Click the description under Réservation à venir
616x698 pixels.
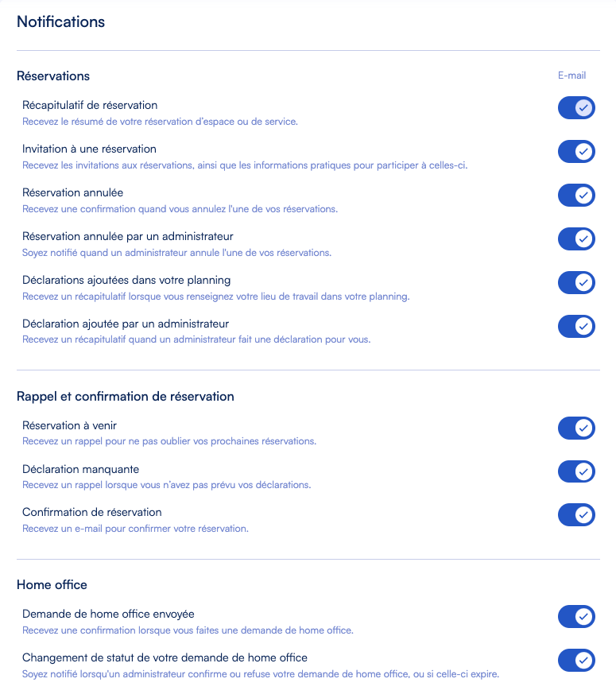coord(169,441)
